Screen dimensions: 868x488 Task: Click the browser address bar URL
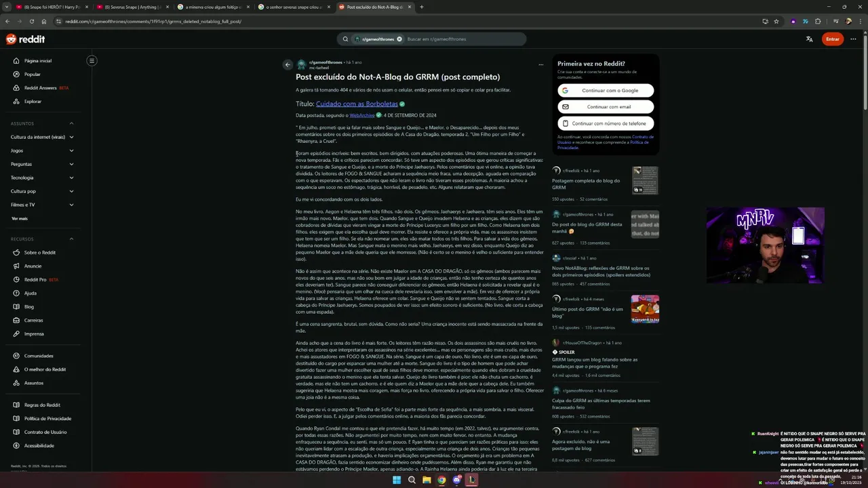[153, 21]
